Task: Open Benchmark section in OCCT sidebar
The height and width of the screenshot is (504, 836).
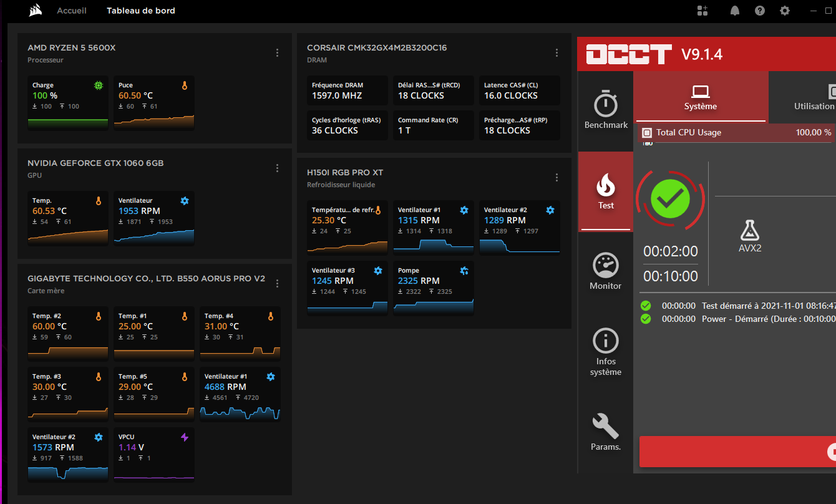Action: coord(606,111)
